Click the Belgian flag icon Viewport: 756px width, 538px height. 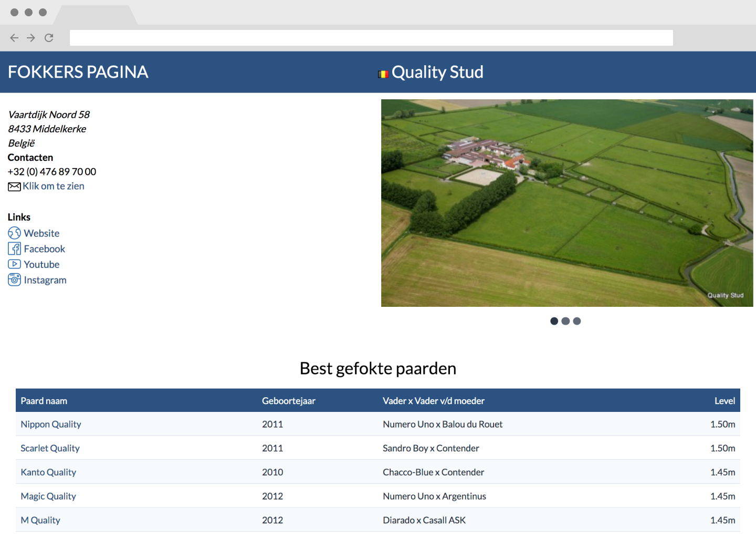pos(383,74)
